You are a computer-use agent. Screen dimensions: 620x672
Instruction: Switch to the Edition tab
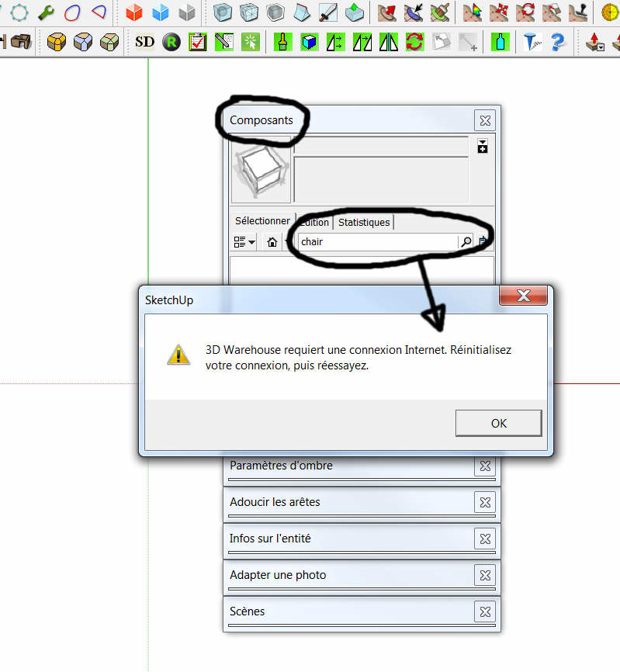[314, 223]
